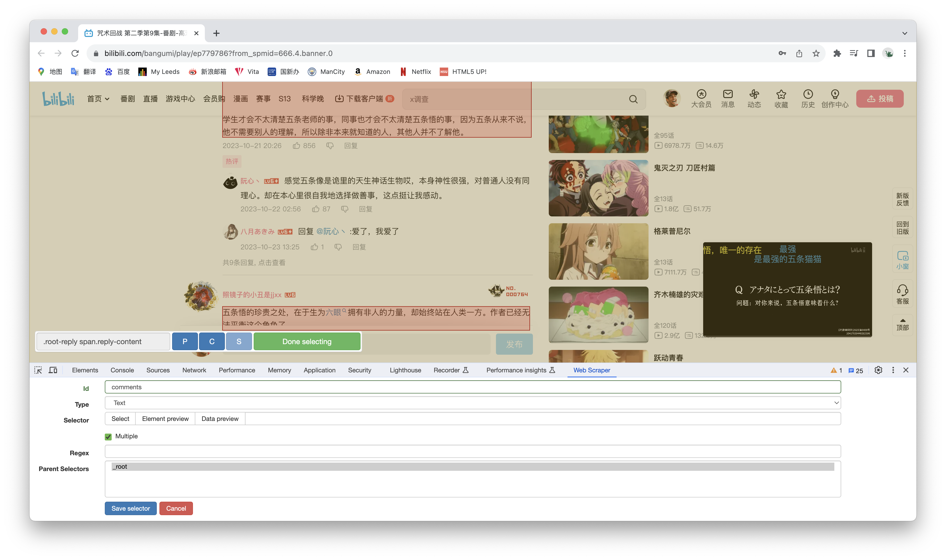Expand the 首页 menu chevron
Screen dimensions: 946x560
tap(107, 99)
